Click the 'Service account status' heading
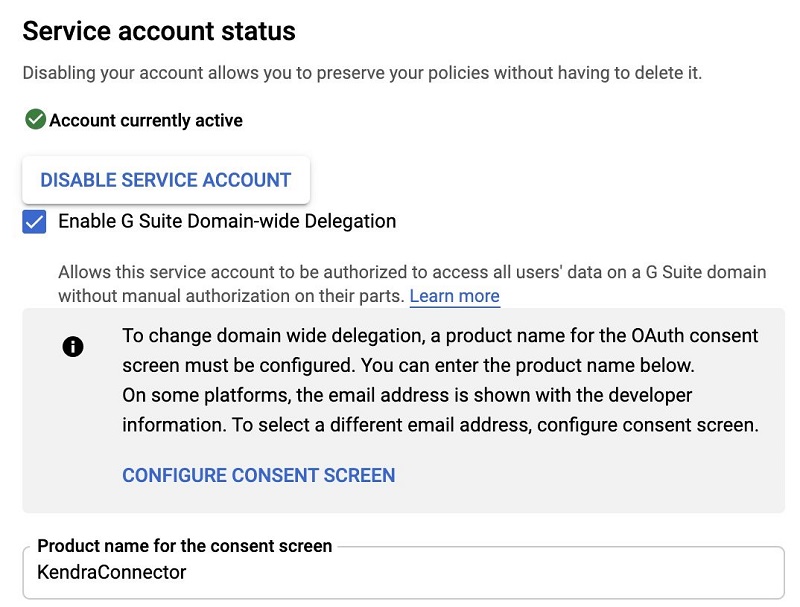 tap(159, 31)
